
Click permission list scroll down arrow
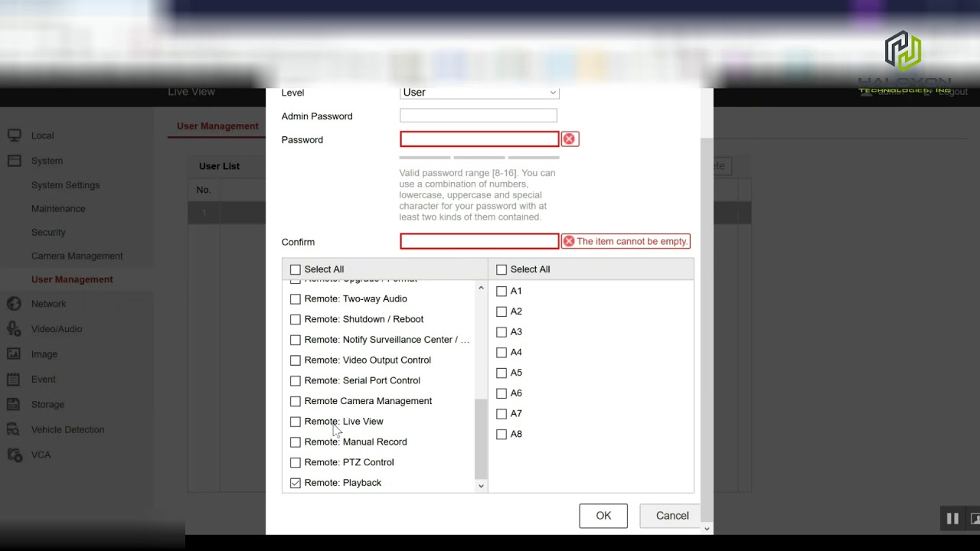(481, 486)
